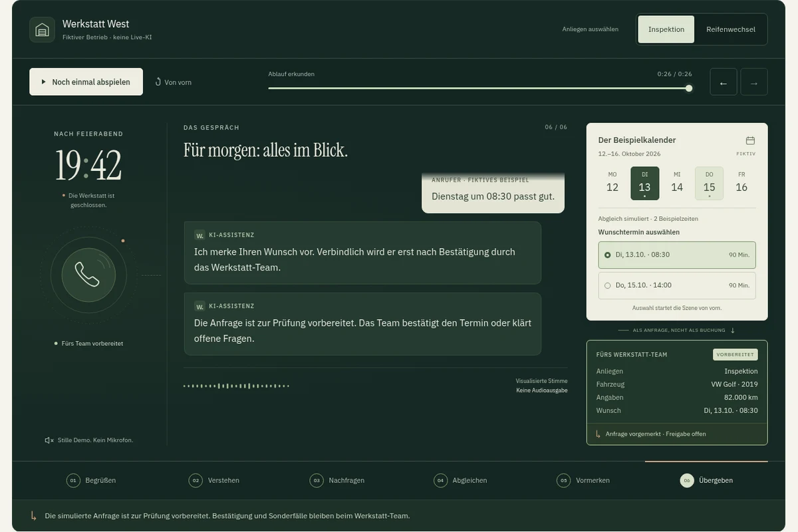Click arrow icon beside Anfrage vorgemerkt
Viewport: 798px width, 532px height.
point(598,434)
